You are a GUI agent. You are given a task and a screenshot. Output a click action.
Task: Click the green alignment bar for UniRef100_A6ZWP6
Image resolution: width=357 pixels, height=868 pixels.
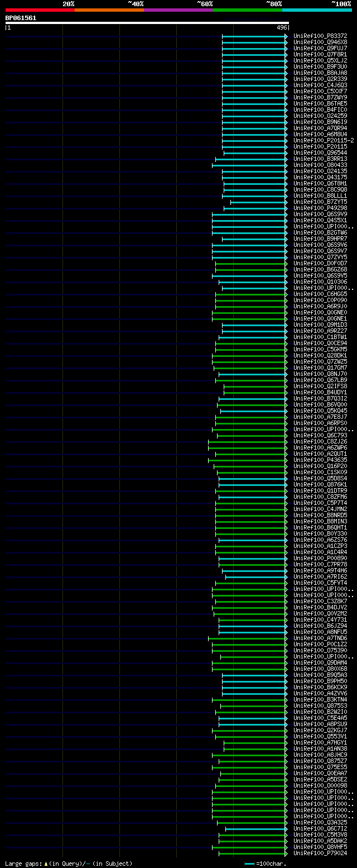click(248, 448)
